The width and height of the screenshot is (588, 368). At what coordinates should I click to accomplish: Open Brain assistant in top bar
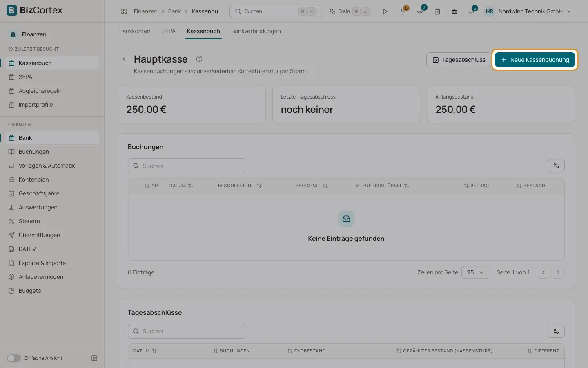[x=349, y=11]
